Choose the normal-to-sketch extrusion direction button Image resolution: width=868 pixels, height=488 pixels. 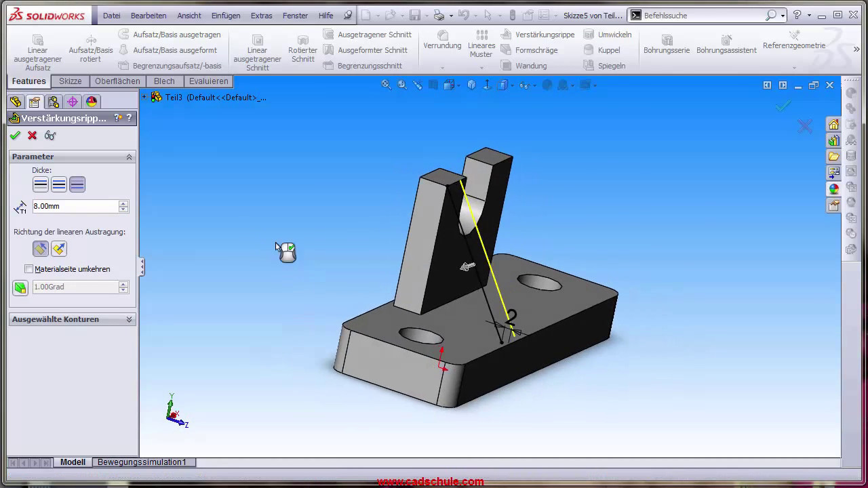point(59,249)
